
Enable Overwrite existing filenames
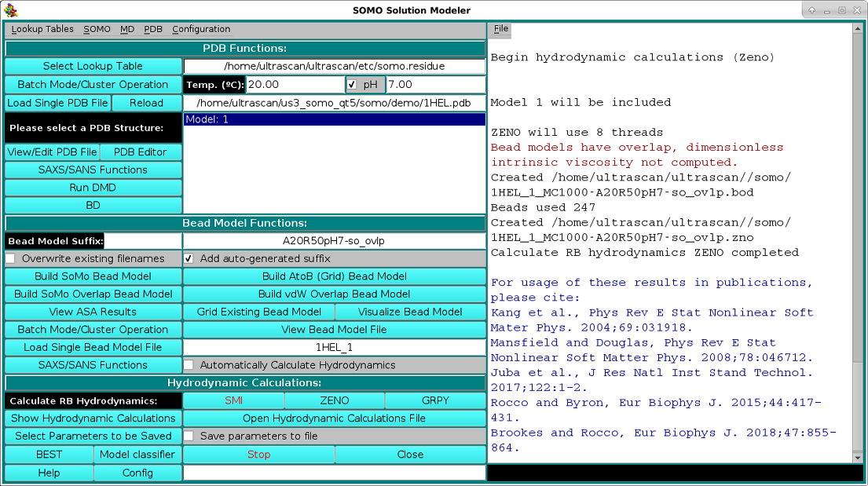(x=10, y=258)
